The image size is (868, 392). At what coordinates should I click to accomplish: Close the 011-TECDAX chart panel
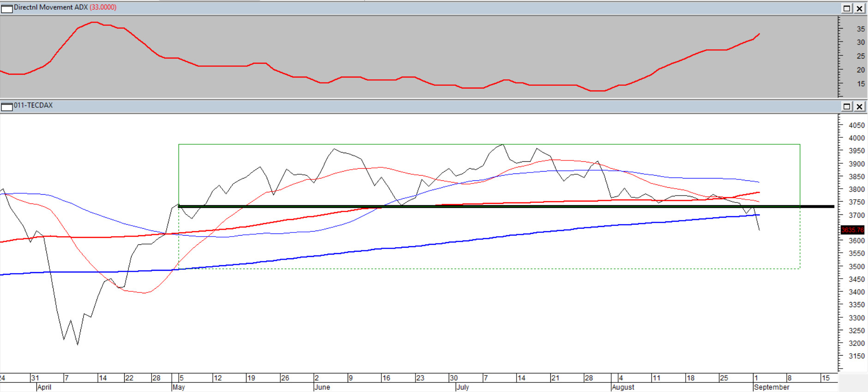click(x=859, y=107)
